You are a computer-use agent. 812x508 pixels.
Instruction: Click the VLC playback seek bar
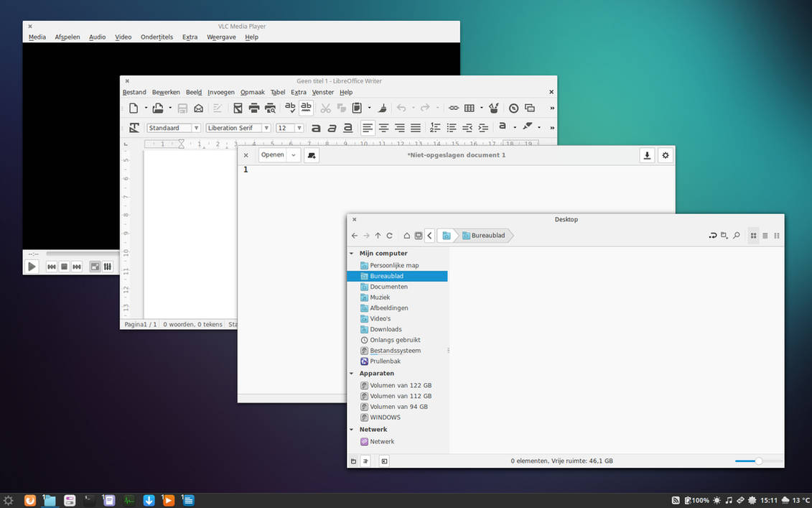click(83, 254)
